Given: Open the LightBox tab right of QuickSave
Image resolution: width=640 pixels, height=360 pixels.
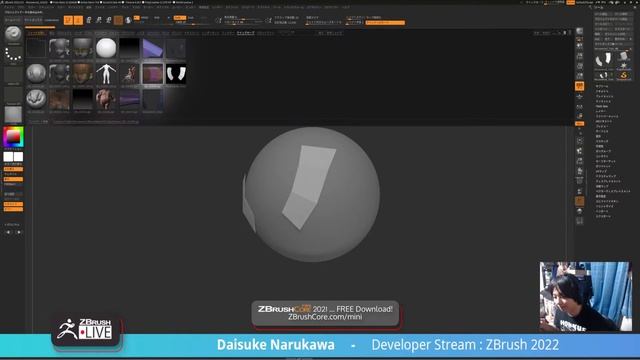Looking at the screenshot, I should point(265,33).
